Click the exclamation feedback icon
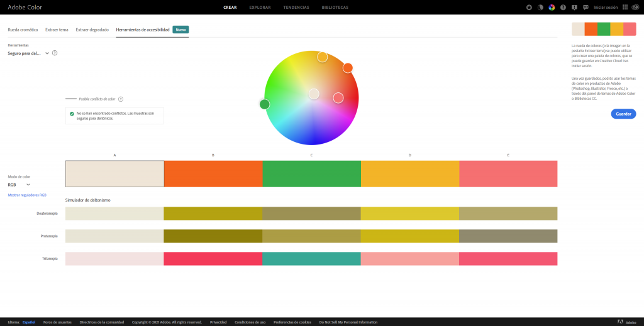644x326 pixels. point(574,8)
